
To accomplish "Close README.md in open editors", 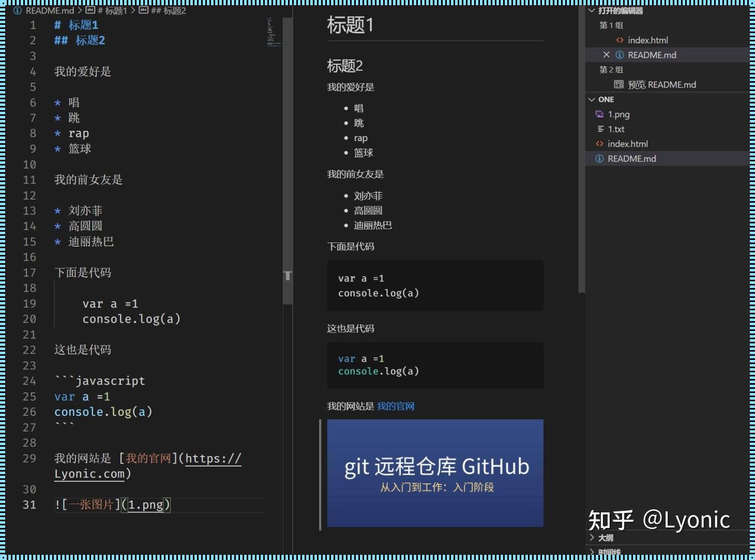I will point(607,55).
